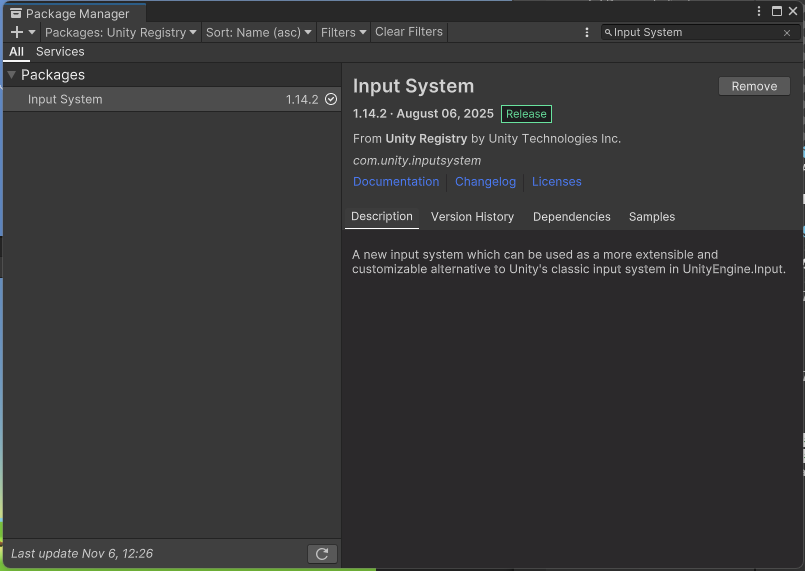Open the Licenses link
Viewport: 805px width, 571px height.
click(x=557, y=182)
